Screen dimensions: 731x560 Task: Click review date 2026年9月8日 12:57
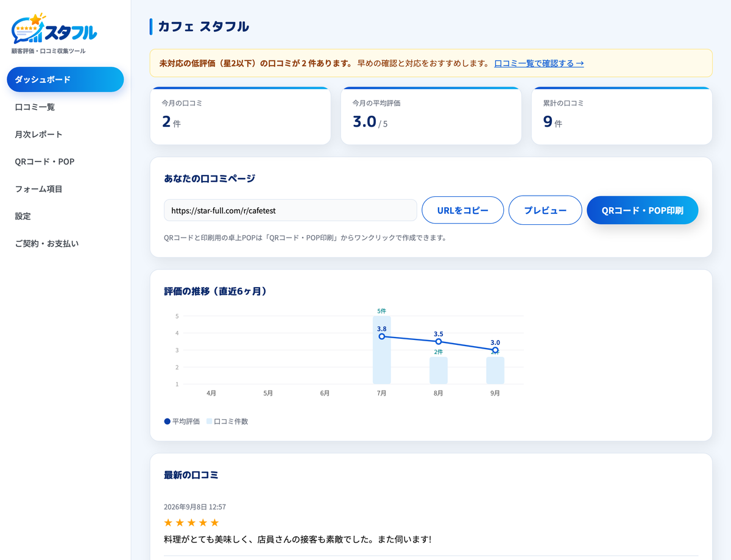(x=195, y=507)
